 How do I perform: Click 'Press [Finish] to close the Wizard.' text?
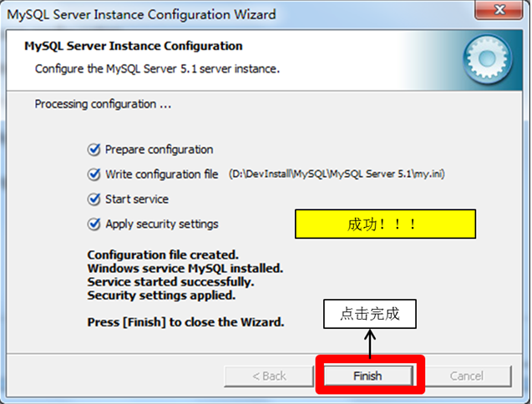(185, 322)
